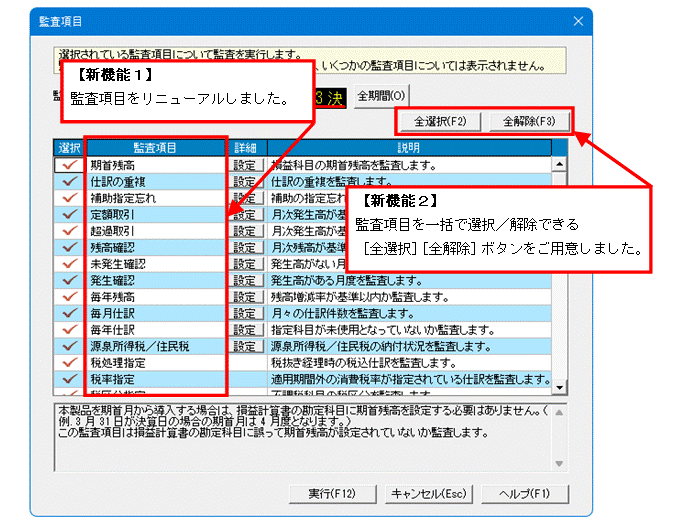Close the 監査項目 dialog
The height and width of the screenshot is (526, 682).
(x=578, y=21)
